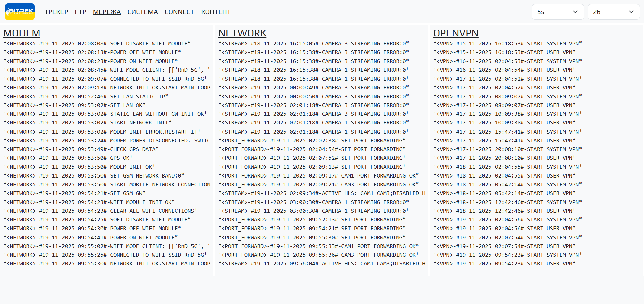Open the ТРЕКЕР menu item
The image size is (644, 304).
56,12
